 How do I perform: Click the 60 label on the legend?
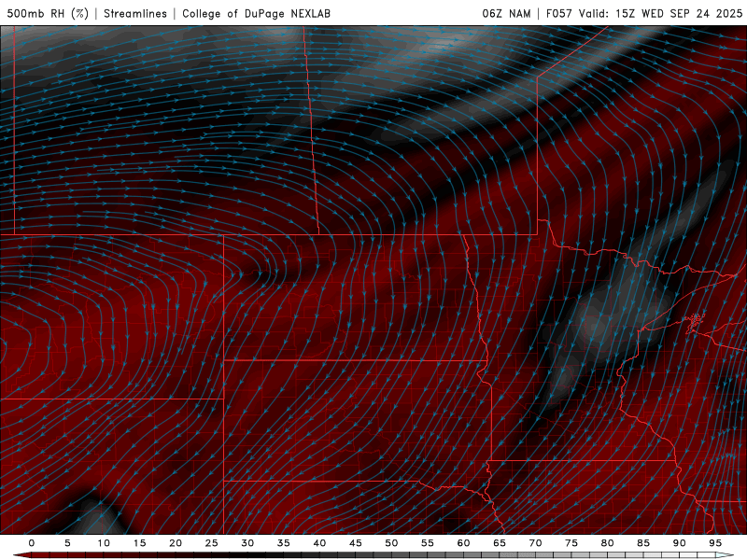tap(463, 543)
